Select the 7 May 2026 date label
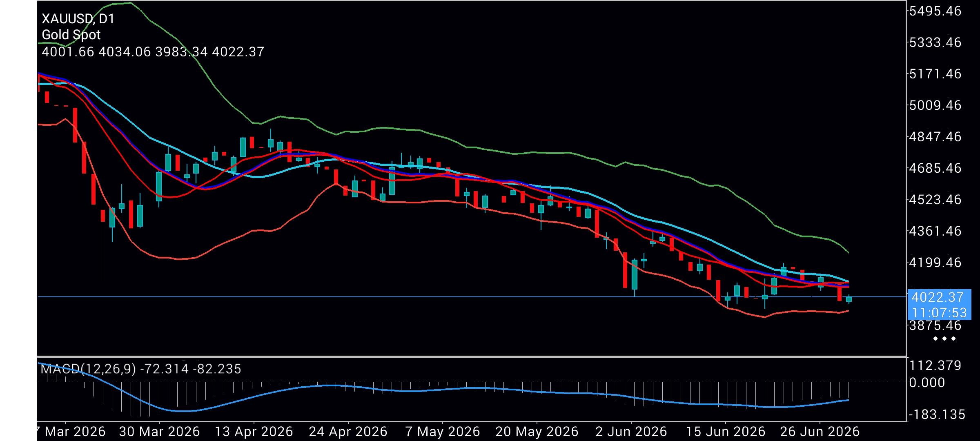This screenshot has width=980, height=441. [443, 432]
